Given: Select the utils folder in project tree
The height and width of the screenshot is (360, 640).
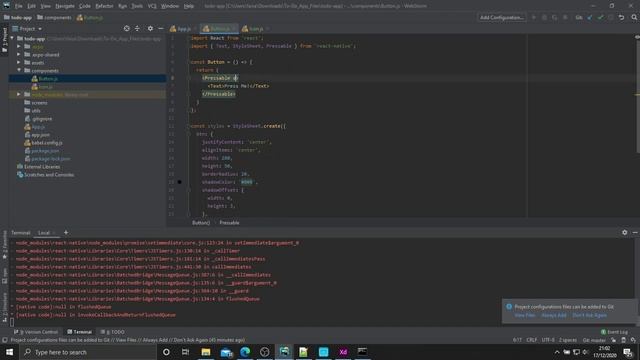Looking at the screenshot, I should (36, 111).
